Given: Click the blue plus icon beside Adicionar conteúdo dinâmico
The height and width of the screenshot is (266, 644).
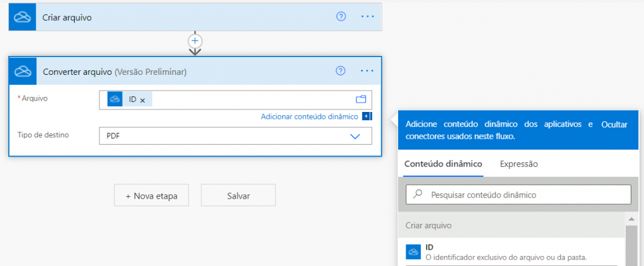Looking at the screenshot, I should 367,116.
